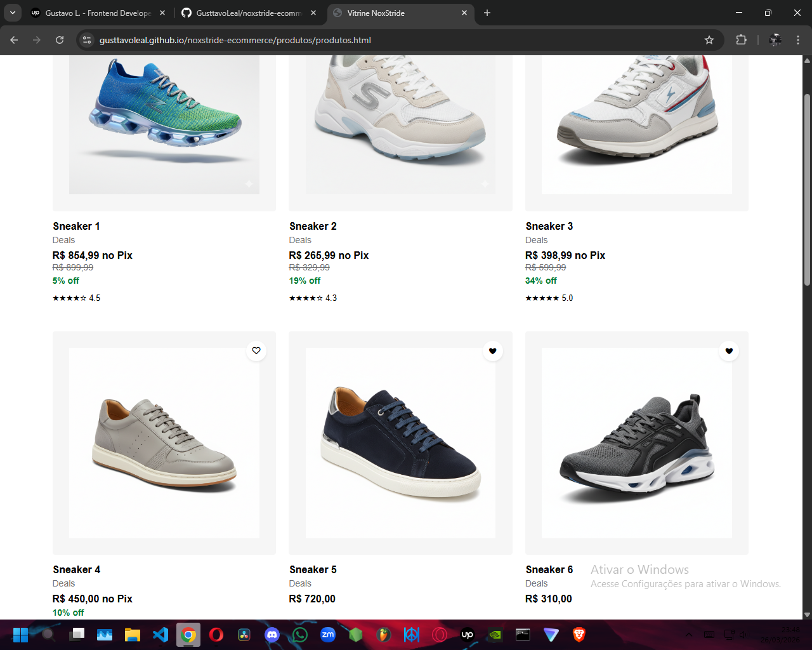Switch to GusttavoLeal GitHub repository tab
Image resolution: width=812 pixels, height=650 pixels.
point(249,13)
